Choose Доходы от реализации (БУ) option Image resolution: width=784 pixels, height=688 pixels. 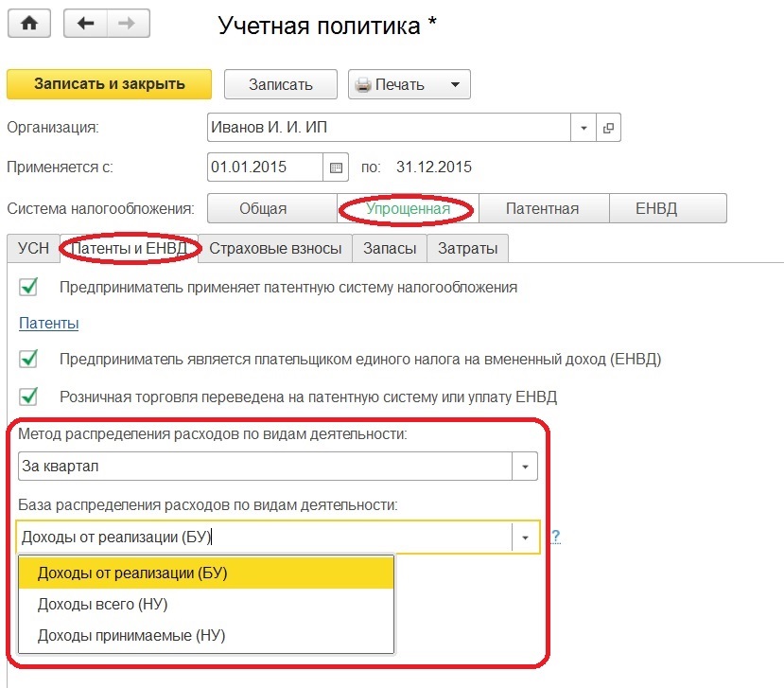click(206, 573)
